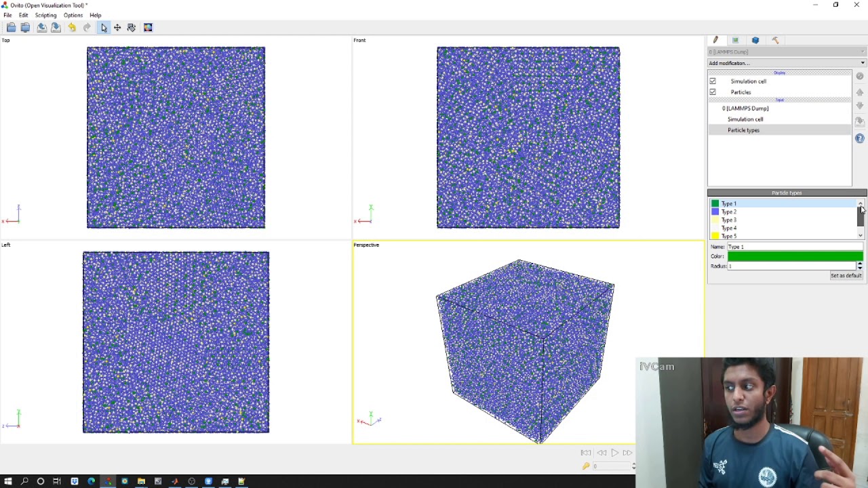Click the Top viewport caption
Image resolution: width=868 pixels, height=488 pixels.
(x=5, y=40)
